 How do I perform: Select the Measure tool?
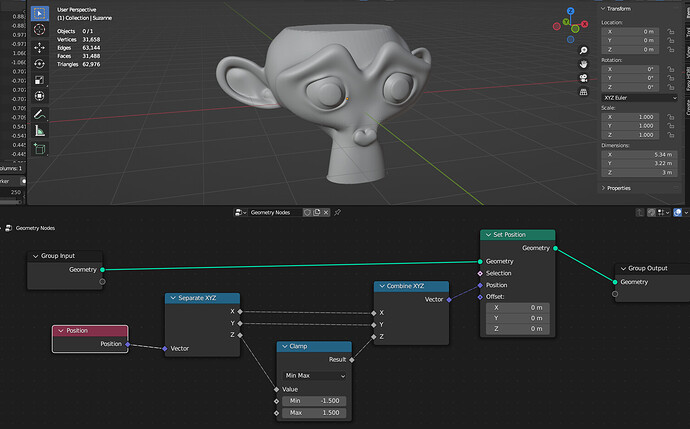coord(40,131)
